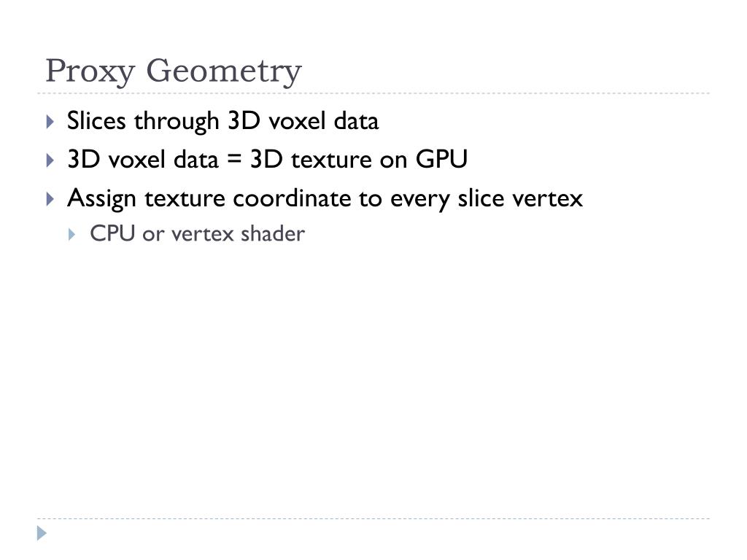Click the word 'CPU' in the sub-bullet
The image size is (747, 560).
coord(112,233)
